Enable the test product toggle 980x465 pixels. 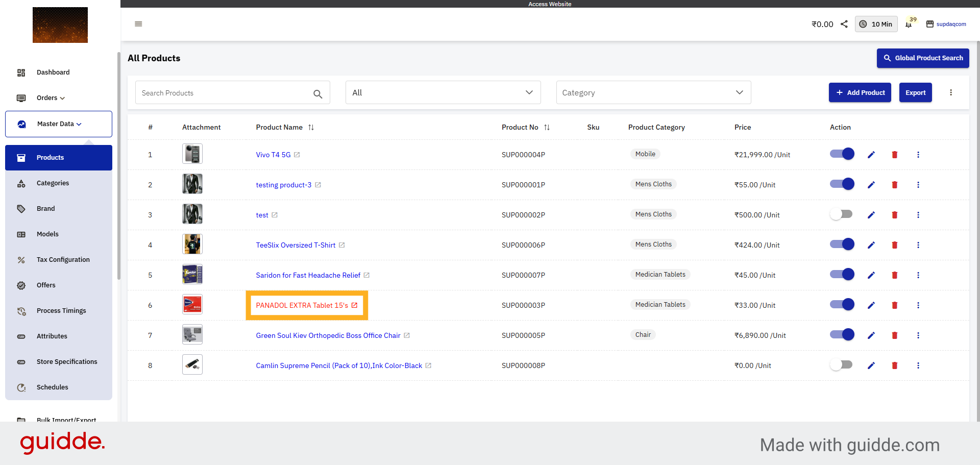coord(842,214)
